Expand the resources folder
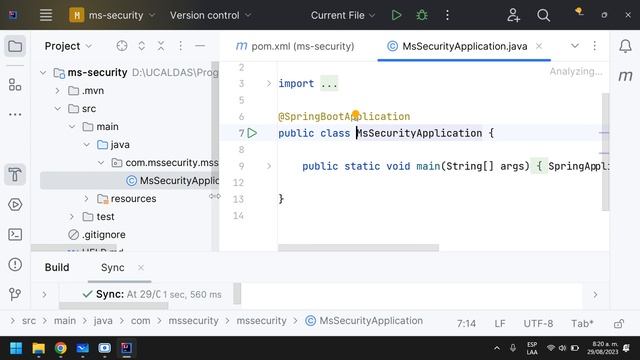The width and height of the screenshot is (640, 360). 87,198
